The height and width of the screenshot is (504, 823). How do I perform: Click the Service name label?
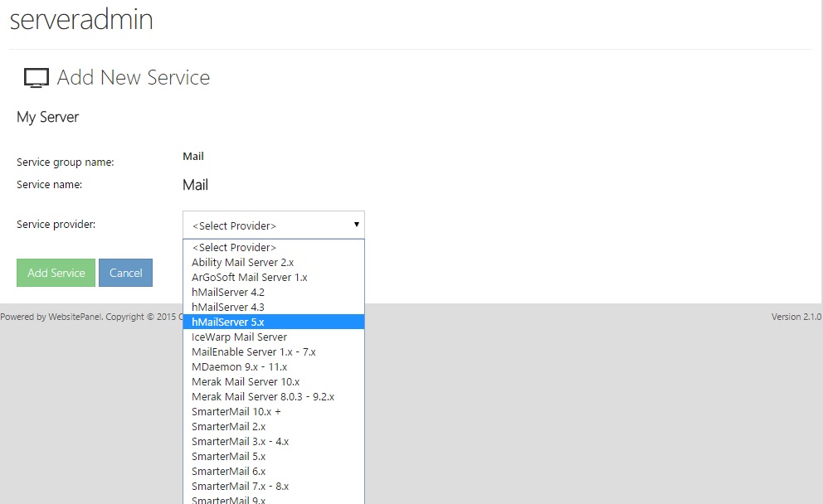click(x=49, y=185)
